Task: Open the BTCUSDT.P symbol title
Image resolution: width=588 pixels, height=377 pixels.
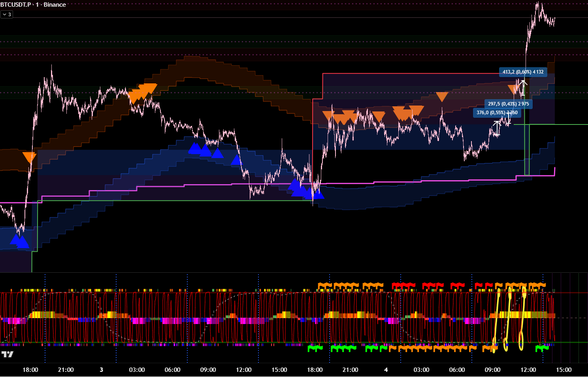Action: 16,5
